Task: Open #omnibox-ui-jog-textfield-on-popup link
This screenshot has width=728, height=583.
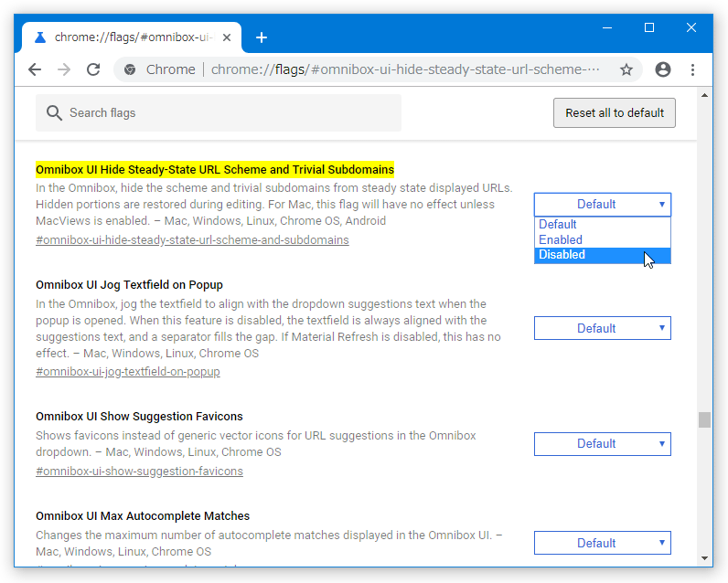Action: [128, 372]
